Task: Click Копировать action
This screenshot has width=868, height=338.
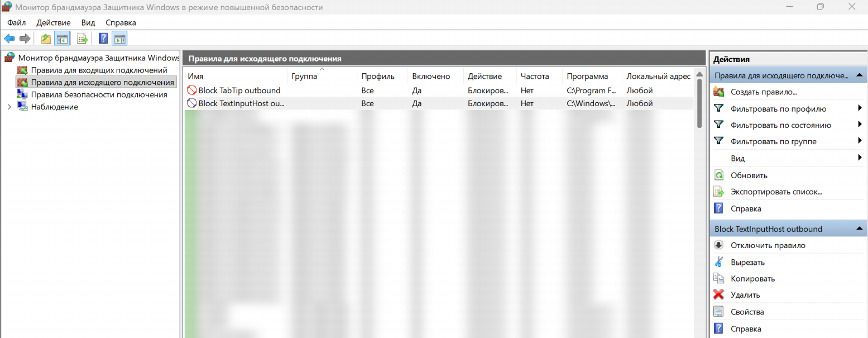Action: (752, 278)
